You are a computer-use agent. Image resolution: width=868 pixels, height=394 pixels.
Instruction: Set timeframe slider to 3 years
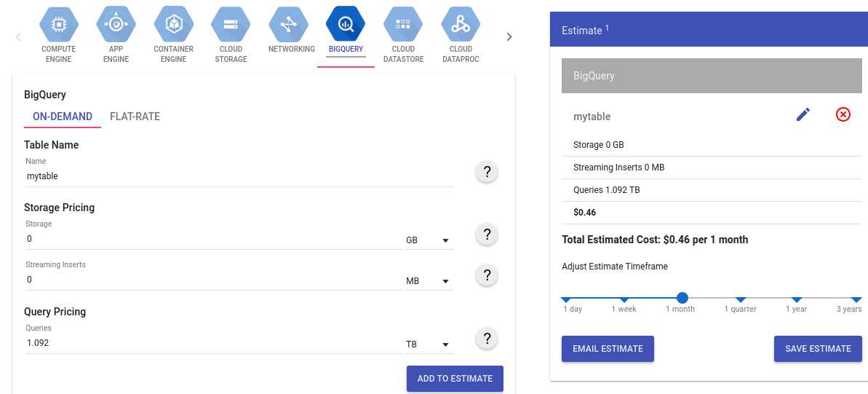pos(856,300)
